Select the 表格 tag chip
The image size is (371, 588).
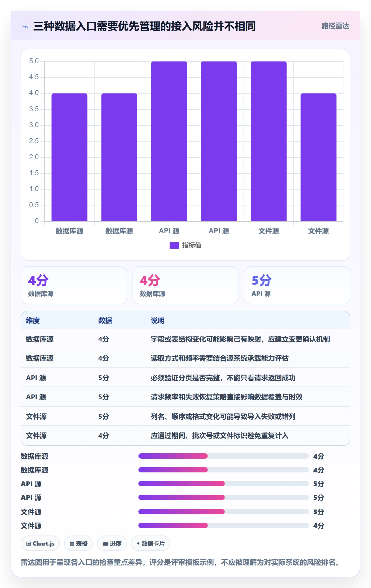(78, 543)
